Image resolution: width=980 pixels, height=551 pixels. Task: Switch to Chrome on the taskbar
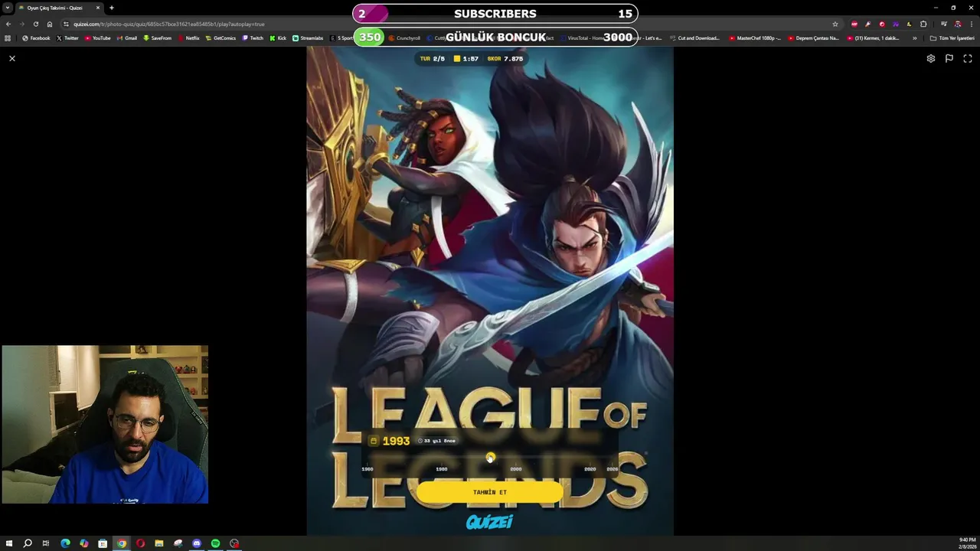(x=121, y=543)
